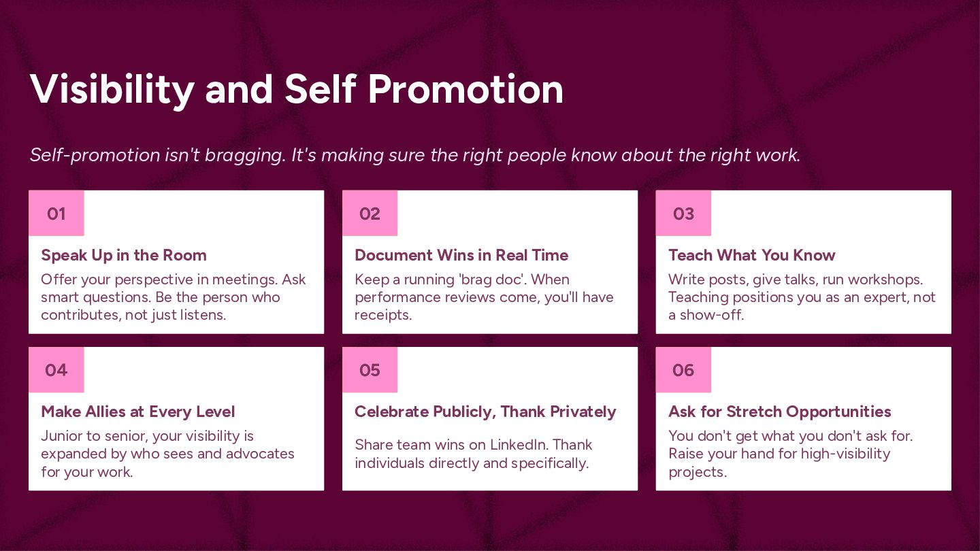Click the pink 05 number badge

pos(370,370)
